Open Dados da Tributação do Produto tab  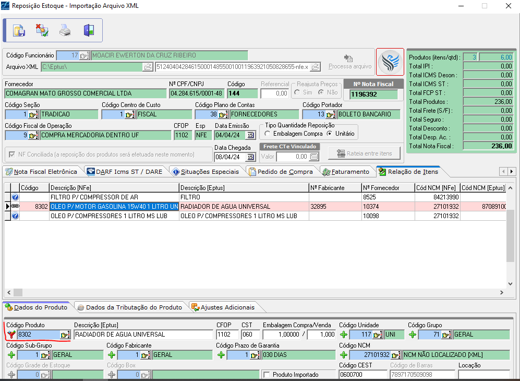click(x=130, y=307)
